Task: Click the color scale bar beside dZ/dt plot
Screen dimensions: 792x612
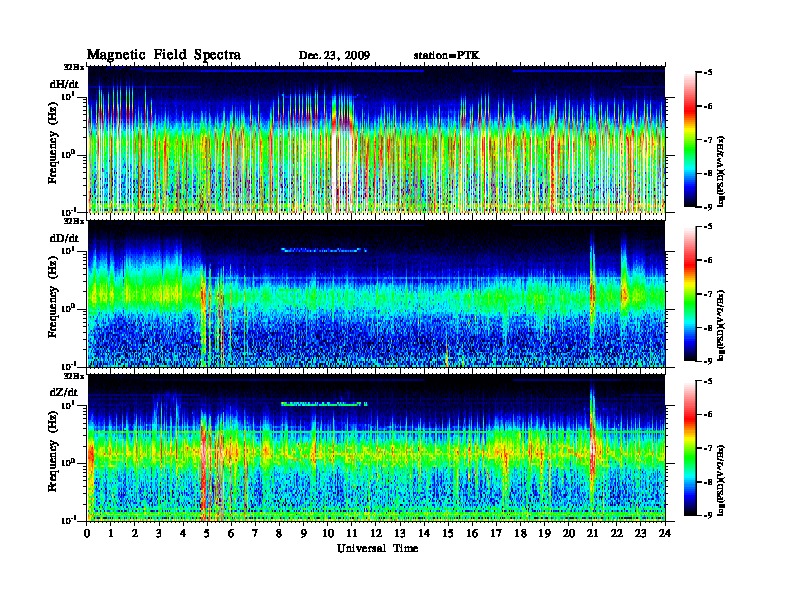Action: pyautogui.click(x=689, y=448)
